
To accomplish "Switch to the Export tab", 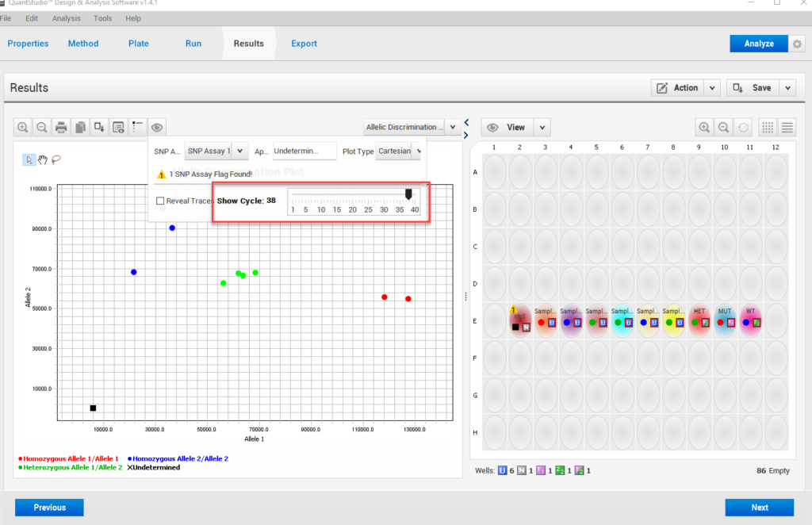I will [x=304, y=44].
